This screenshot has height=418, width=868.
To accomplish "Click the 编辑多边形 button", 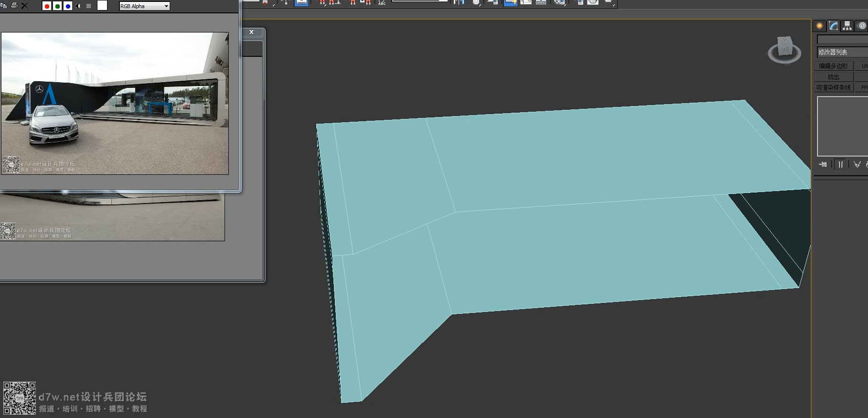I will (834, 66).
